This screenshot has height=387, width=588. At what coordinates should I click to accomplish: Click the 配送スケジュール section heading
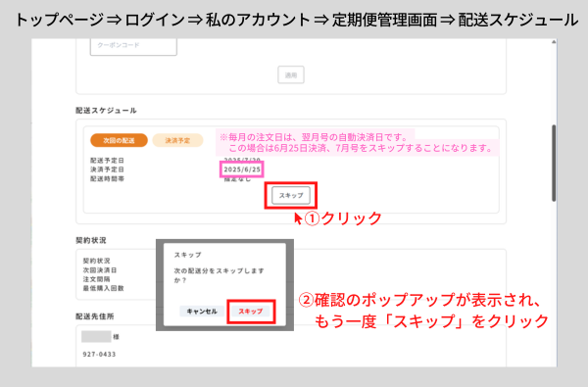(106, 111)
